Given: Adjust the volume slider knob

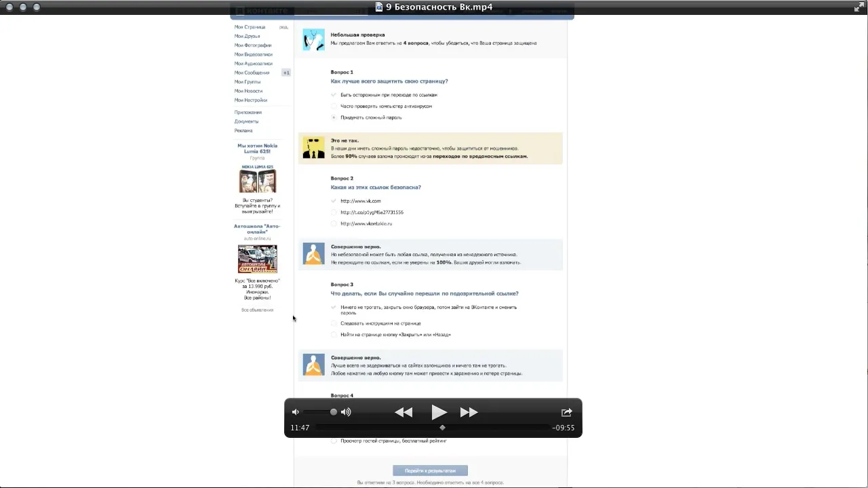Looking at the screenshot, I should pos(333,412).
